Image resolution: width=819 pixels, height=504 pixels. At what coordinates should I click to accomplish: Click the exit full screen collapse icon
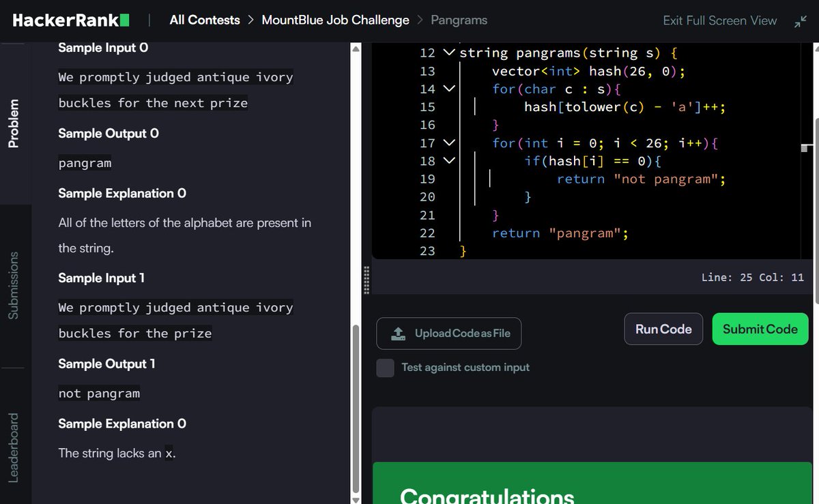(x=800, y=21)
